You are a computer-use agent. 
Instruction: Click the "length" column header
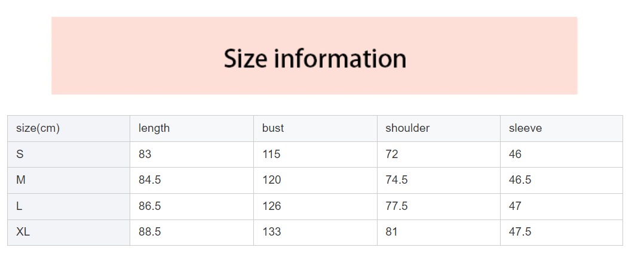[x=154, y=128]
